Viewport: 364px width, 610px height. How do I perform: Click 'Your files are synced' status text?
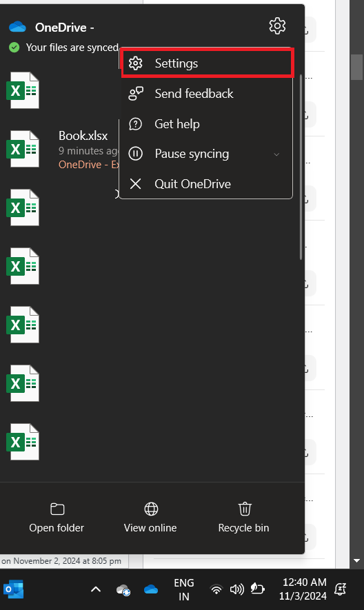(72, 48)
